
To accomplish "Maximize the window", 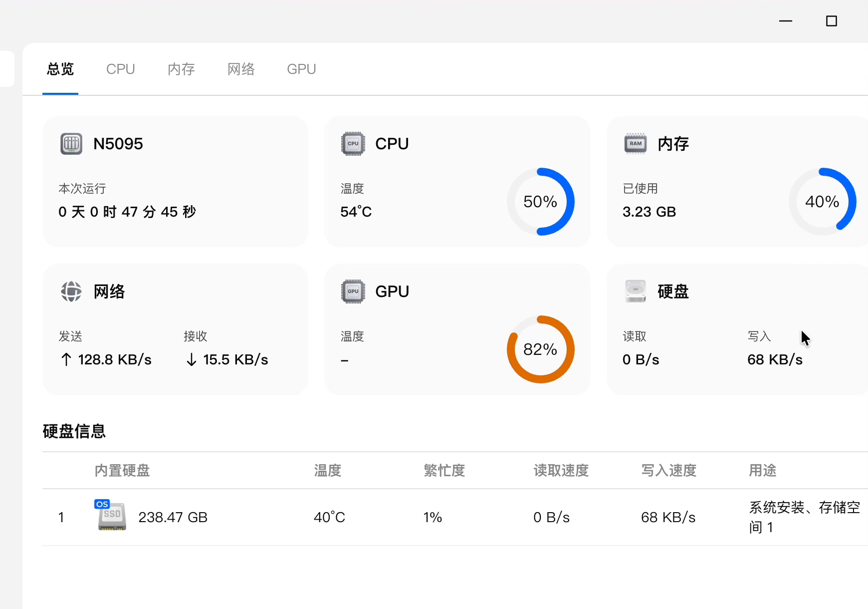I will (832, 21).
